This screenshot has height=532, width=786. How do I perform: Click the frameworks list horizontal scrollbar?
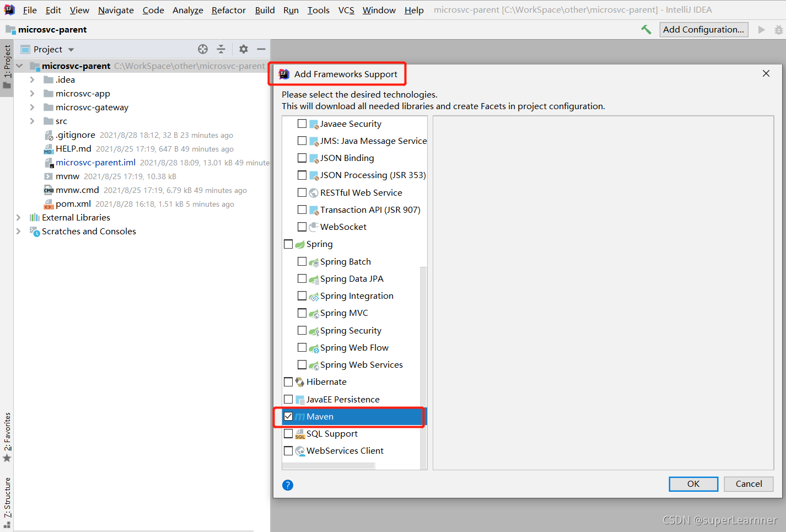(329, 466)
